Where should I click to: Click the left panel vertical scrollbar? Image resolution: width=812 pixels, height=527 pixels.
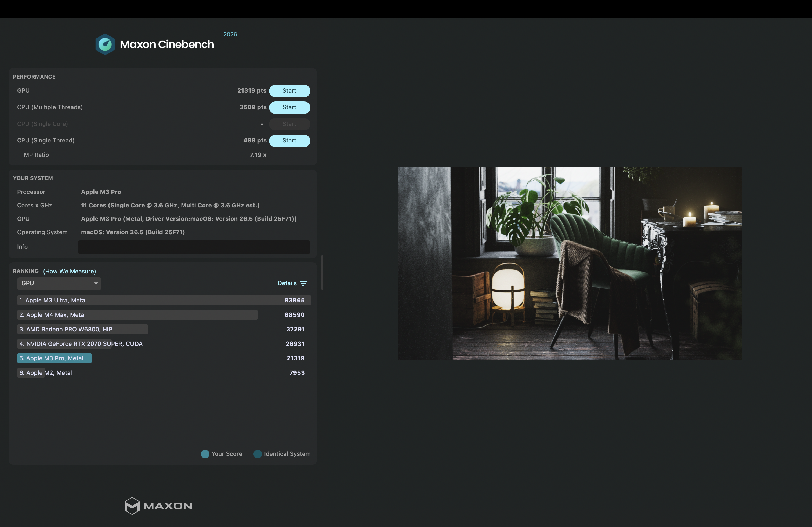tap(322, 272)
